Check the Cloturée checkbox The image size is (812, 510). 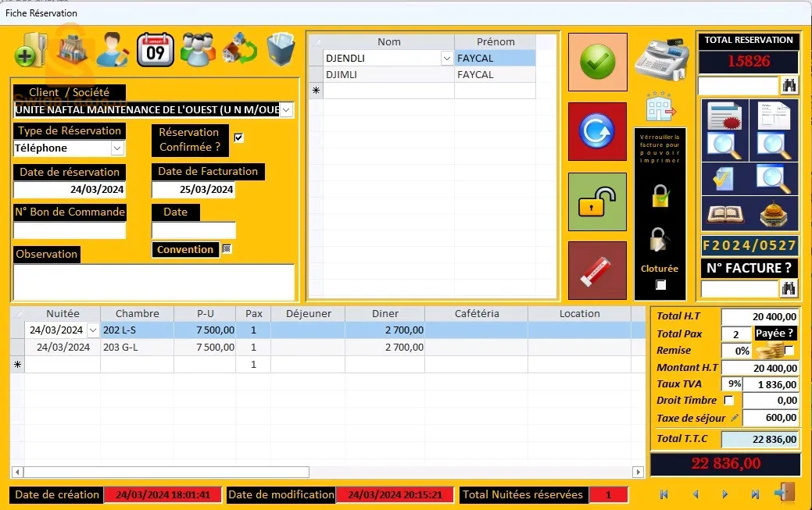pyautogui.click(x=660, y=284)
